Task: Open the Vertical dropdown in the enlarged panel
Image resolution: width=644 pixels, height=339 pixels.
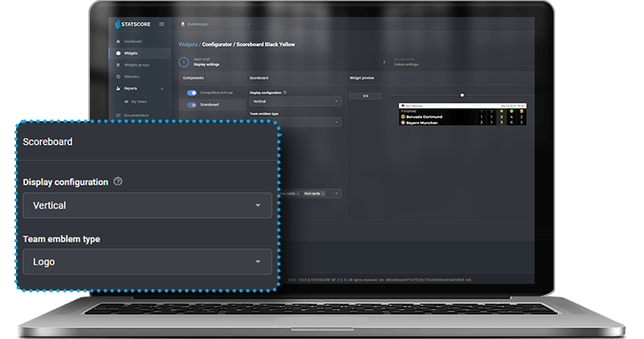Action: [147, 205]
